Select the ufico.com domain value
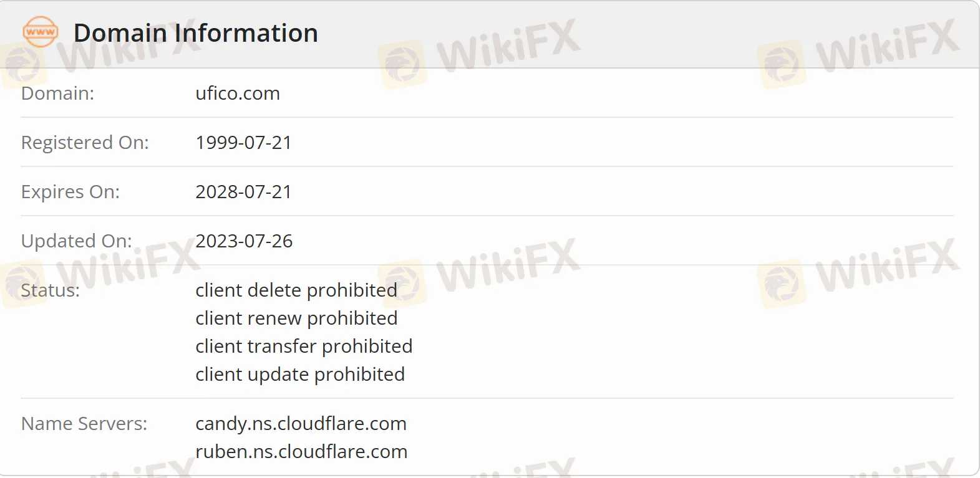Screen dimensions: 980x478 [238, 93]
